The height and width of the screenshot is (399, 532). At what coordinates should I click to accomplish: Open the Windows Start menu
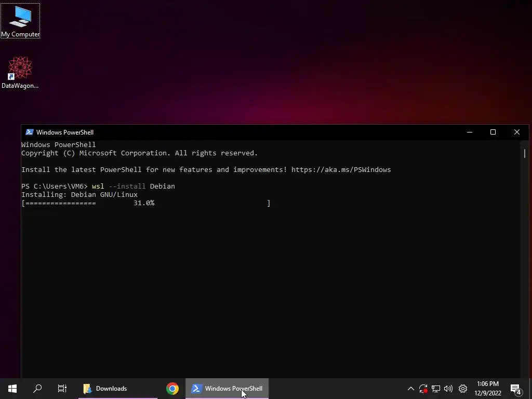[x=12, y=389]
